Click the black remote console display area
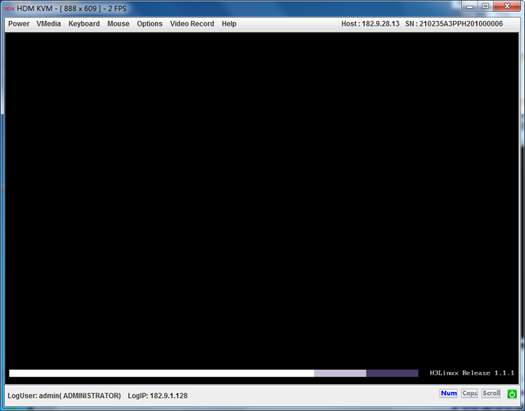The height and width of the screenshot is (411, 525). pyautogui.click(x=262, y=201)
